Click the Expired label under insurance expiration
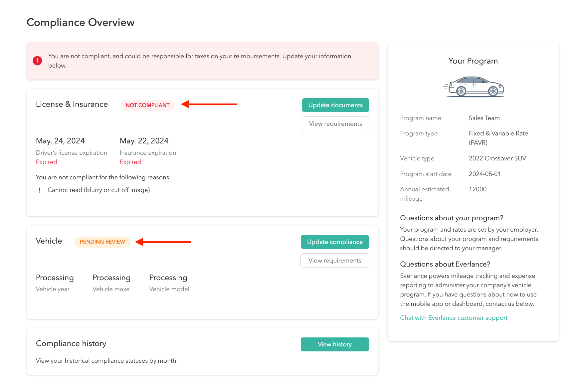The width and height of the screenshot is (579, 392). 130,162
